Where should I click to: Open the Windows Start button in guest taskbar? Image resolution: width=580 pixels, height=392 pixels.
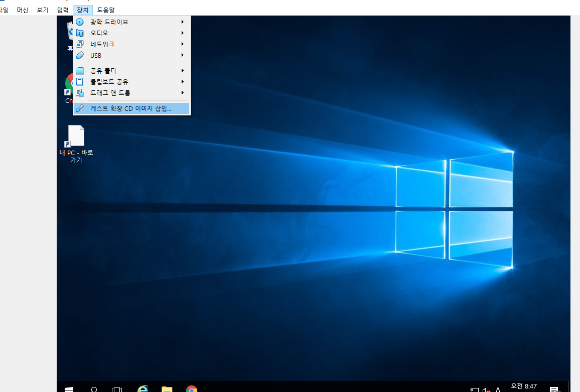(x=69, y=389)
